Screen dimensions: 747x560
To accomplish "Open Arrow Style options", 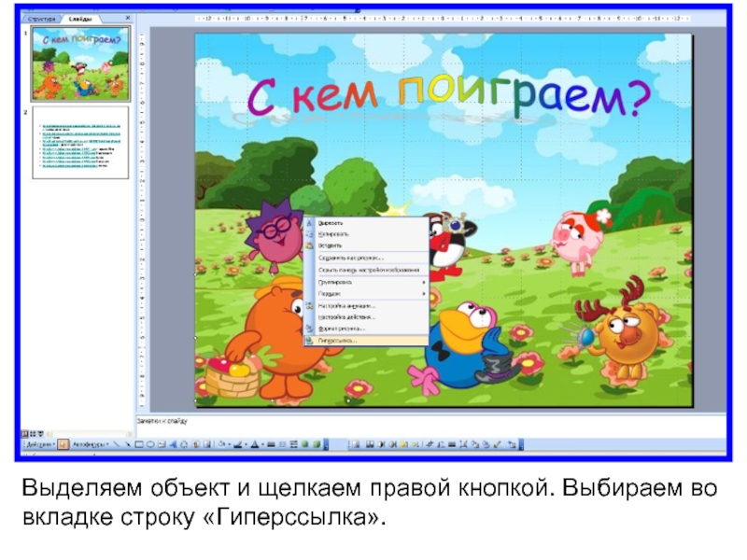I will 293,445.
